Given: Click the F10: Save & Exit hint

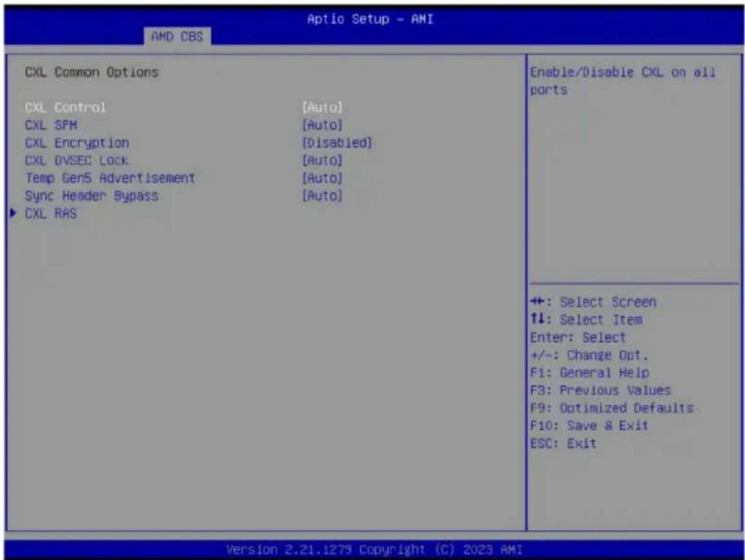Looking at the screenshot, I should pyautogui.click(x=589, y=425).
